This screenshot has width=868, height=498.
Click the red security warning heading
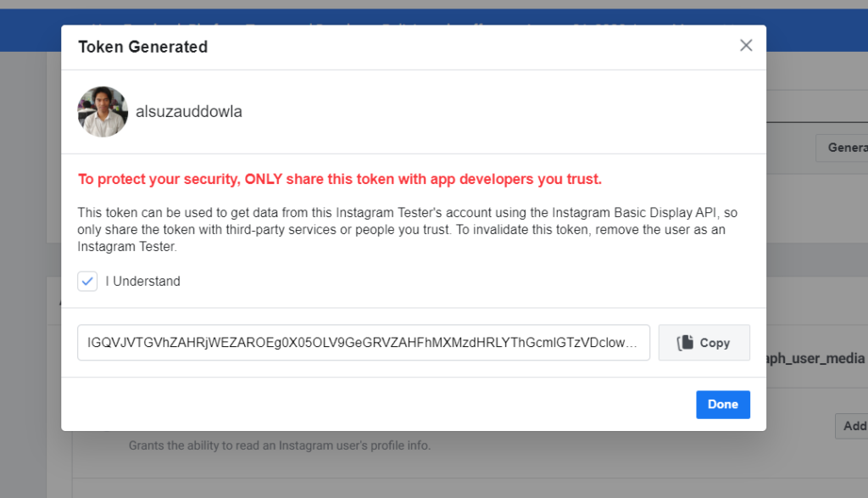[x=339, y=180]
